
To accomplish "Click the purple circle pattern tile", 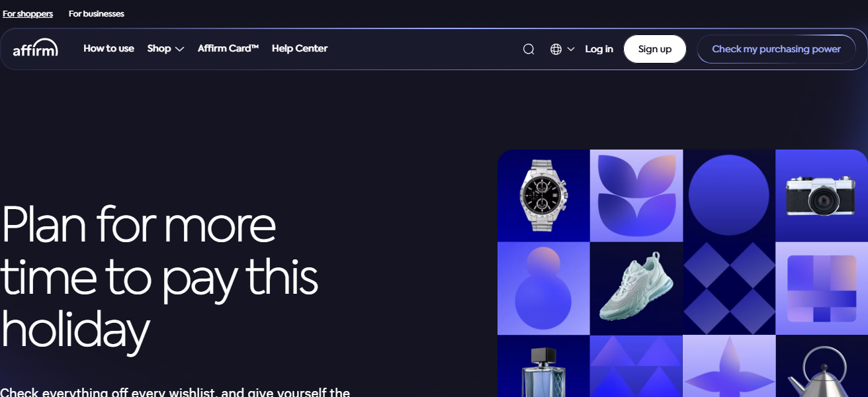I will [x=729, y=196].
